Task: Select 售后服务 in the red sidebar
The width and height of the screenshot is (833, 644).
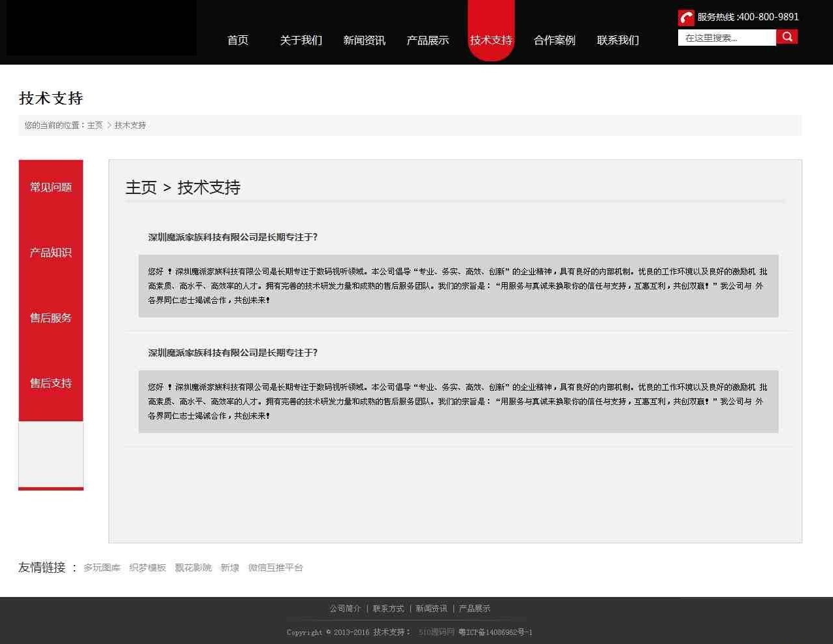Action: 51,318
